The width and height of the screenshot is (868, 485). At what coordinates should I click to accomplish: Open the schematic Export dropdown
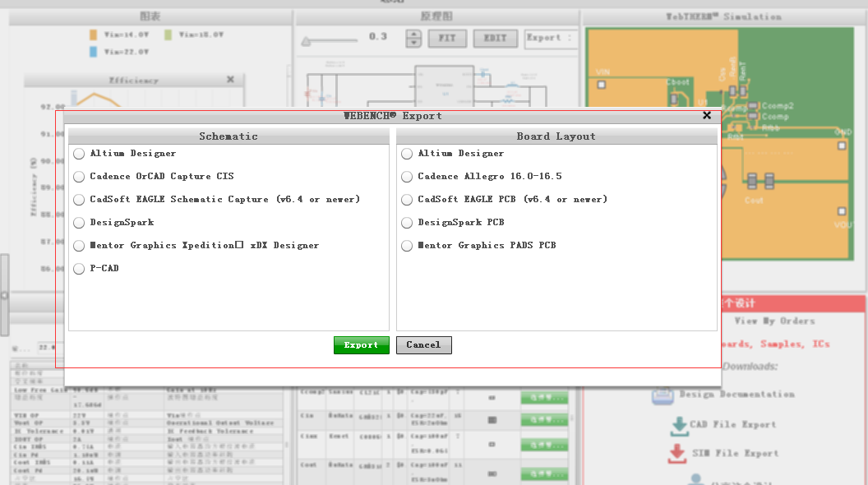tap(549, 38)
